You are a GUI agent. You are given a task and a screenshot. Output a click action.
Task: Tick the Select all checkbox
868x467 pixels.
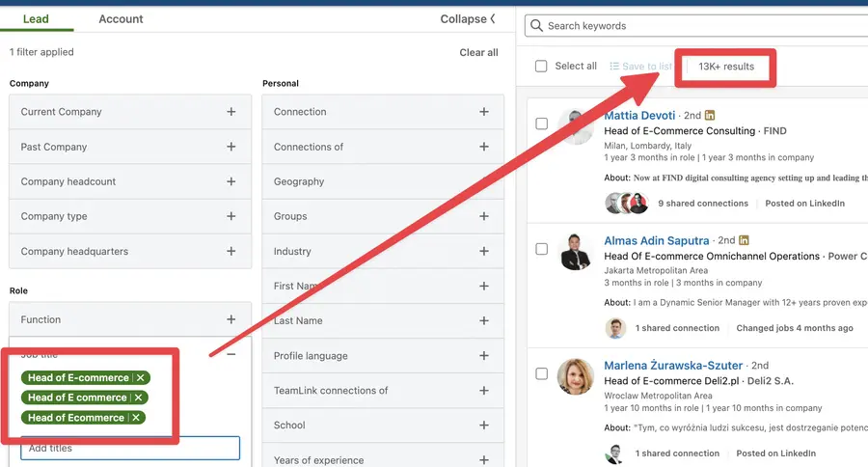pos(541,67)
